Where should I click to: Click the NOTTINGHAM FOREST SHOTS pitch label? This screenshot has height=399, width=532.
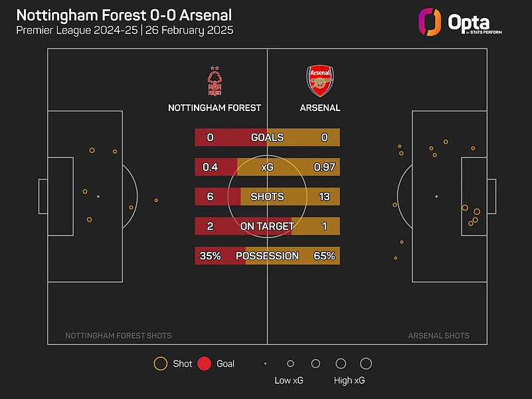click(118, 336)
